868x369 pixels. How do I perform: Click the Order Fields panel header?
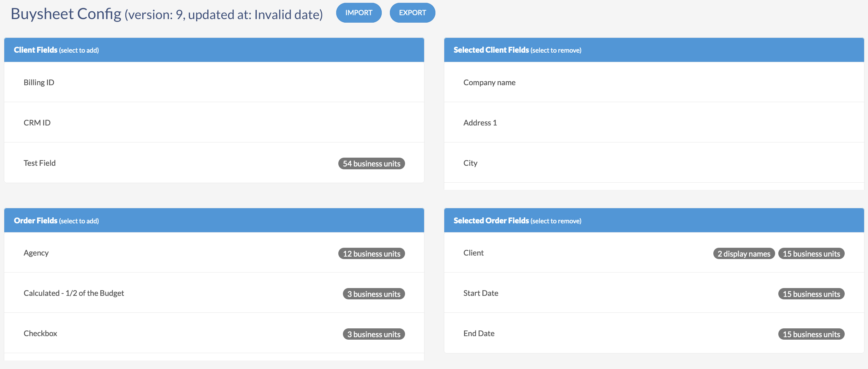pyautogui.click(x=214, y=221)
